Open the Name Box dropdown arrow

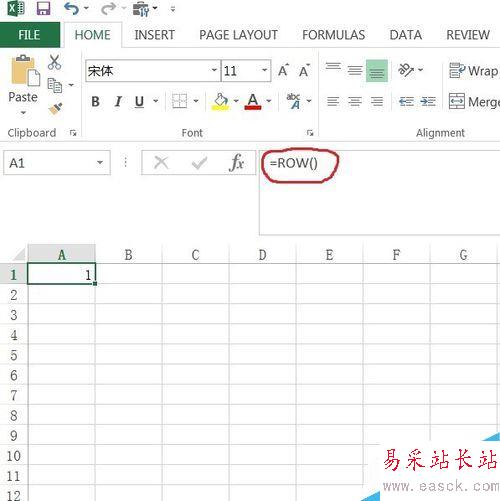click(x=100, y=162)
